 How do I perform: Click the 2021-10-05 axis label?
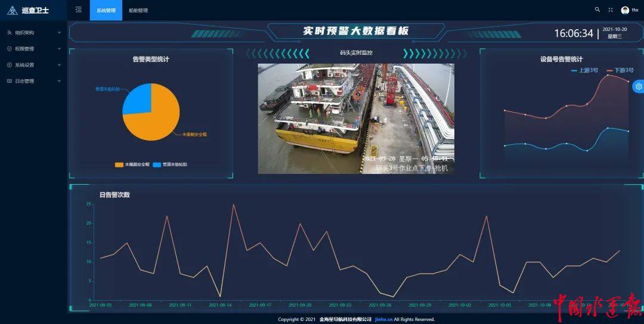[500, 305]
